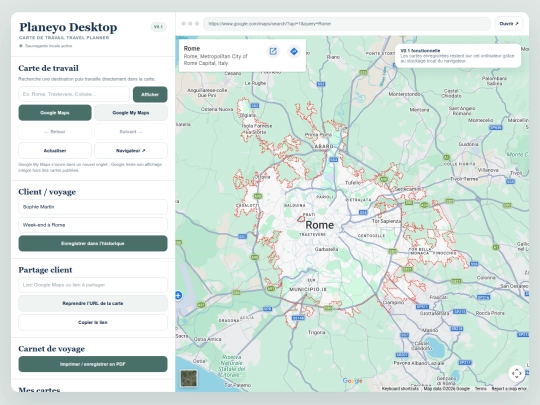The image size is (540, 405).
Task: Click the Tufello label on map
Action: [353, 183]
